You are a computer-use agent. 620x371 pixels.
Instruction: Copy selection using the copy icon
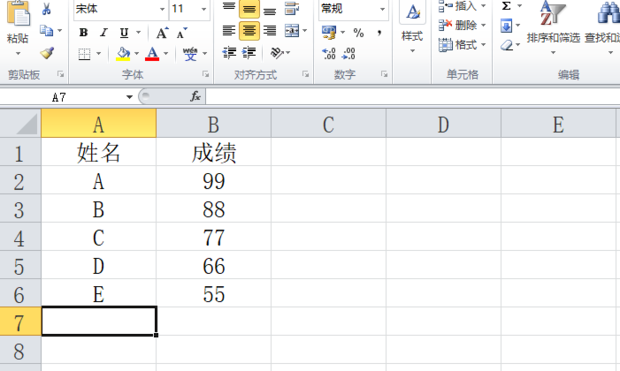tap(46, 30)
